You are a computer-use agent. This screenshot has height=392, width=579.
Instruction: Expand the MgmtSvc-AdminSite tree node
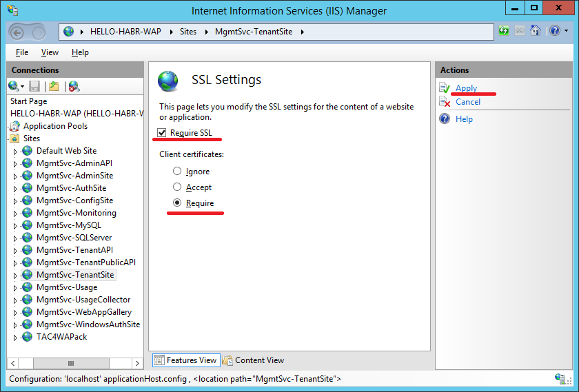(15, 176)
